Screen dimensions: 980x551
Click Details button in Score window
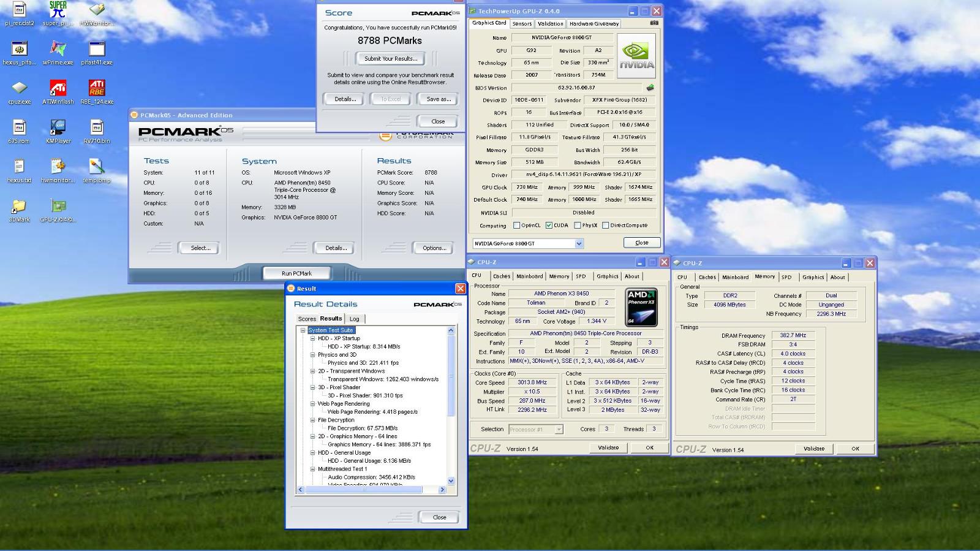[345, 99]
